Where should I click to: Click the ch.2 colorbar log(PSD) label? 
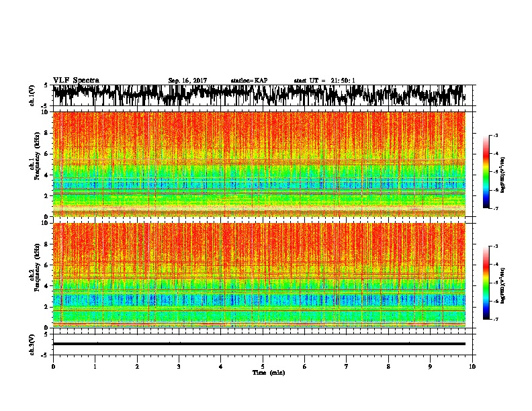pos(502,285)
